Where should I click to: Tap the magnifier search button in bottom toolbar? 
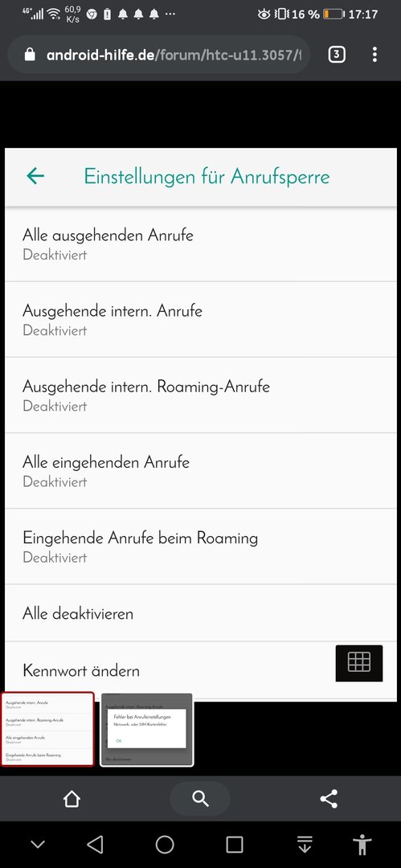click(200, 798)
